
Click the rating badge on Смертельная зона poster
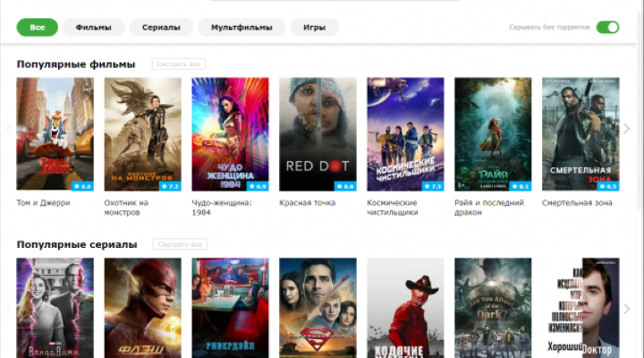pos(608,186)
